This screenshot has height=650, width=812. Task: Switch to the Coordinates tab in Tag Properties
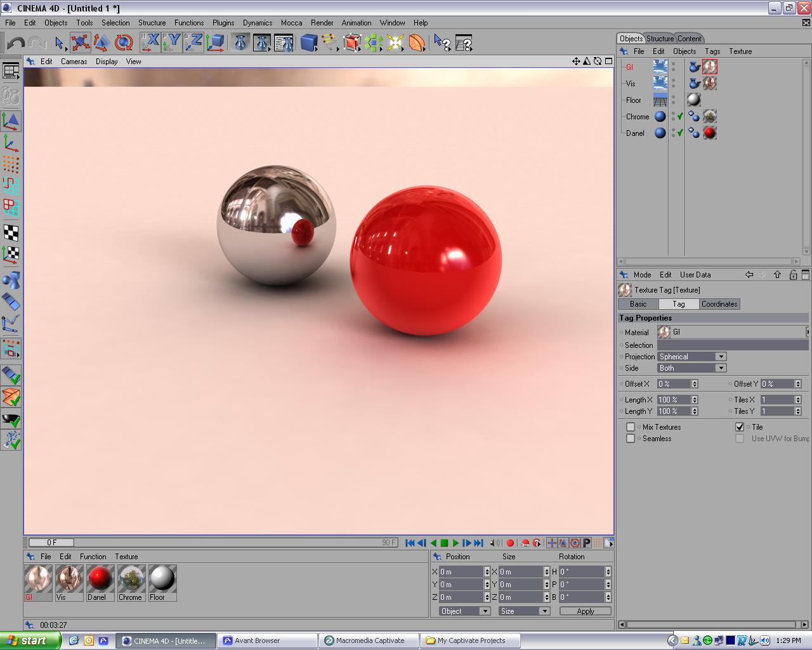pos(719,303)
